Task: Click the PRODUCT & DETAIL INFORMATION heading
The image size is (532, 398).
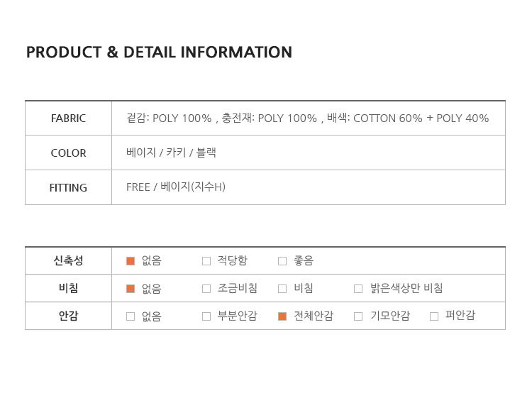Action: pos(159,52)
